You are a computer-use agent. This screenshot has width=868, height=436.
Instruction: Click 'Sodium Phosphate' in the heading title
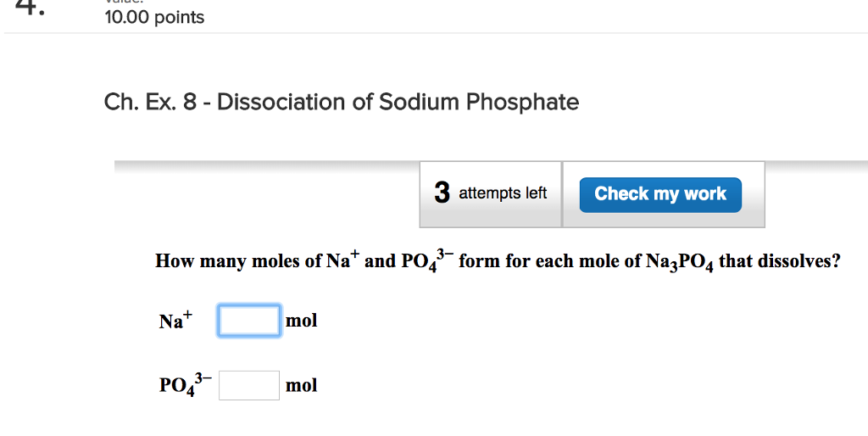pos(479,103)
